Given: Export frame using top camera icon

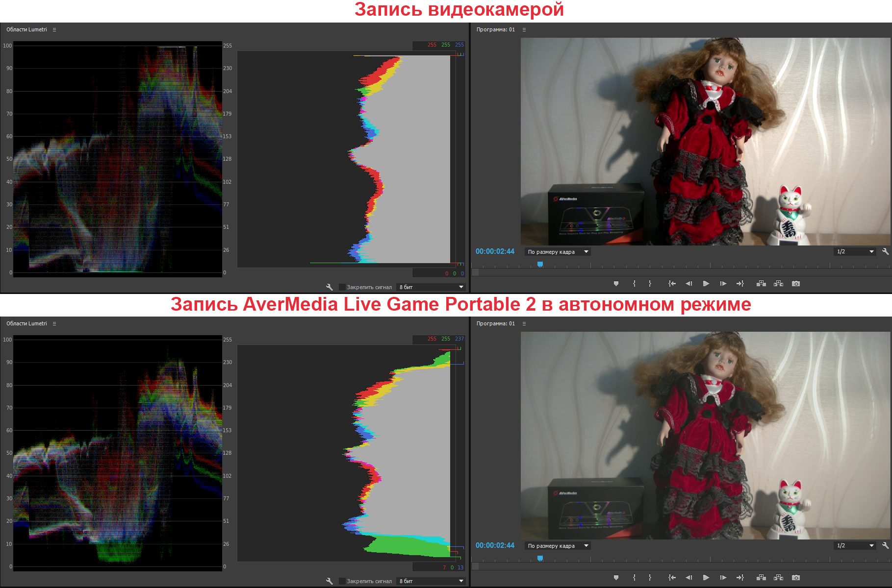Looking at the screenshot, I should tap(796, 284).
